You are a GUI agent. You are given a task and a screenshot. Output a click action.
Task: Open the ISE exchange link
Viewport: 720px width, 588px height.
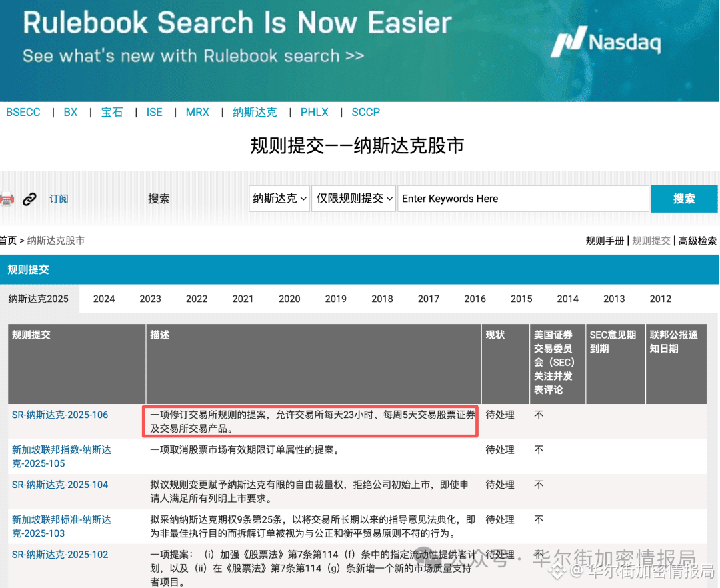point(154,112)
